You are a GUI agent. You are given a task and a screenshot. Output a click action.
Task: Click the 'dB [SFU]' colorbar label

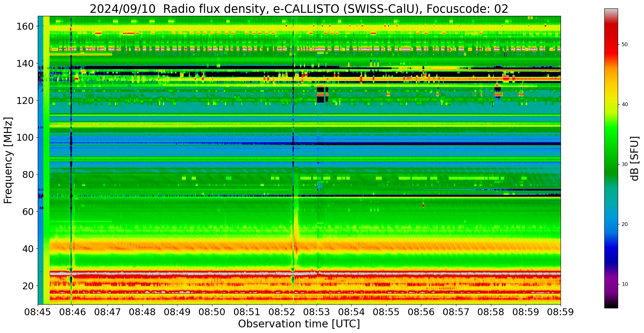(x=634, y=159)
